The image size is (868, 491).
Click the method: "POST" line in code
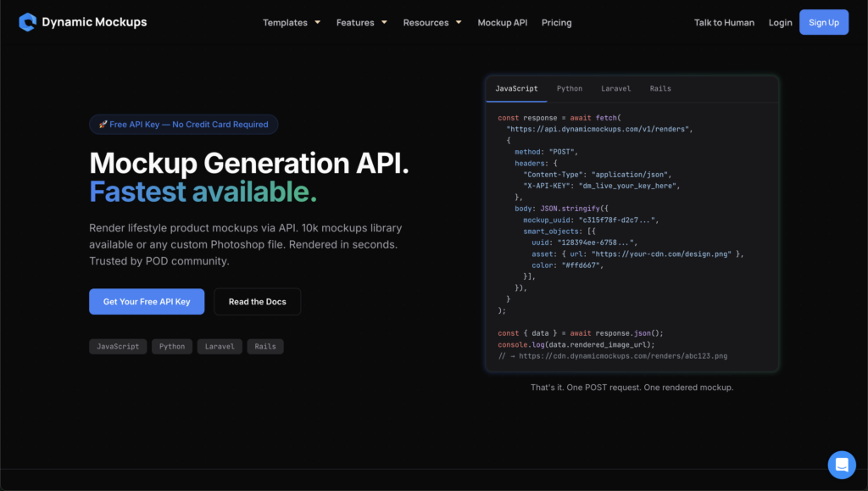547,152
